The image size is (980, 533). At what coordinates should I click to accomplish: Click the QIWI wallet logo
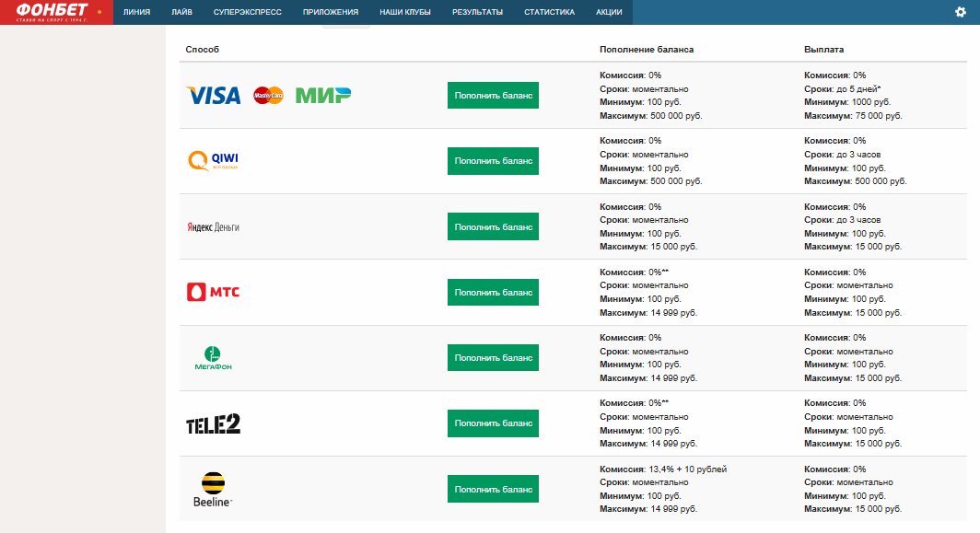(x=213, y=160)
